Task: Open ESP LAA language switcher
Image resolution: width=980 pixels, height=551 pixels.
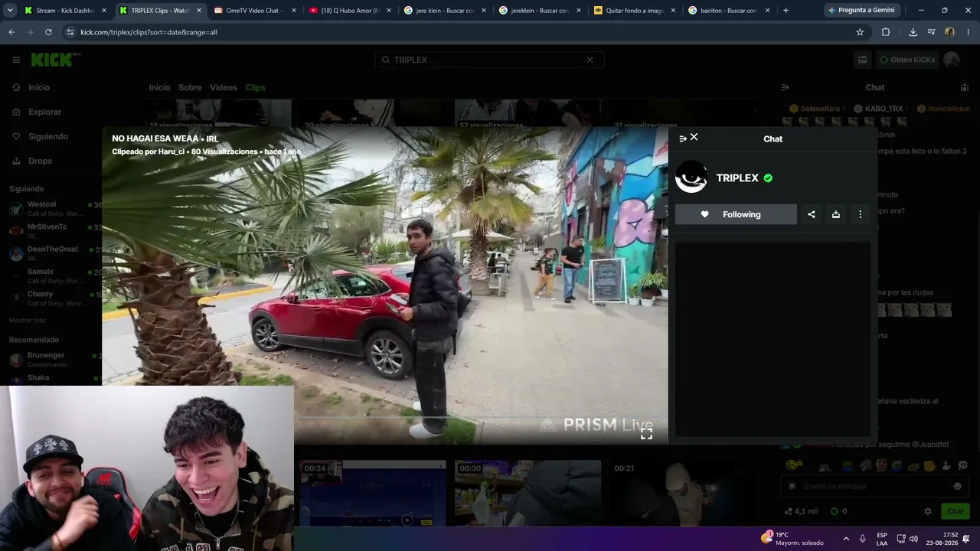Action: point(882,539)
